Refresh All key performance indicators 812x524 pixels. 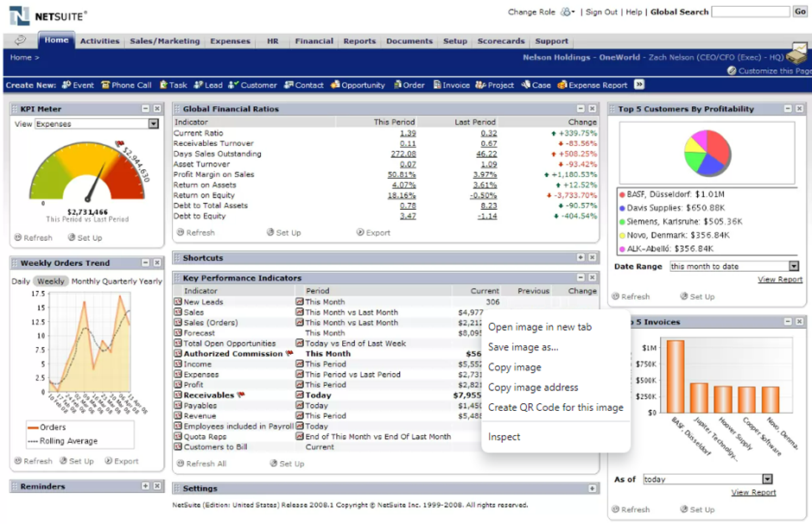tap(201, 464)
